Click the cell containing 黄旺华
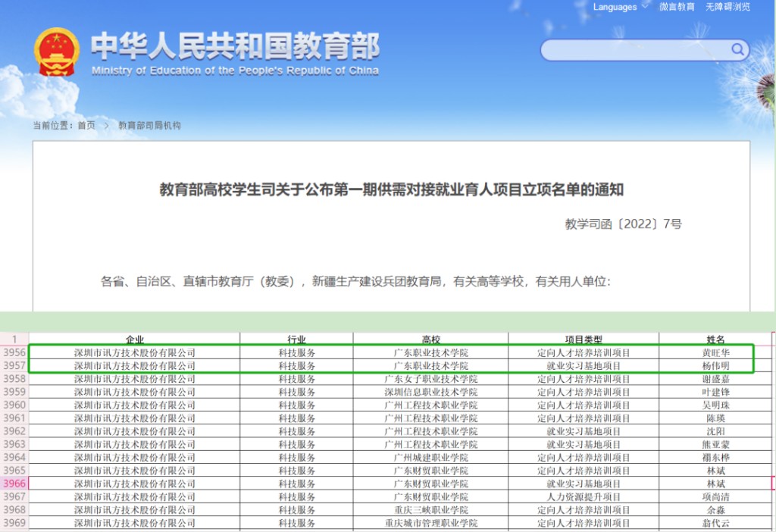This screenshot has width=776, height=532. (715, 352)
